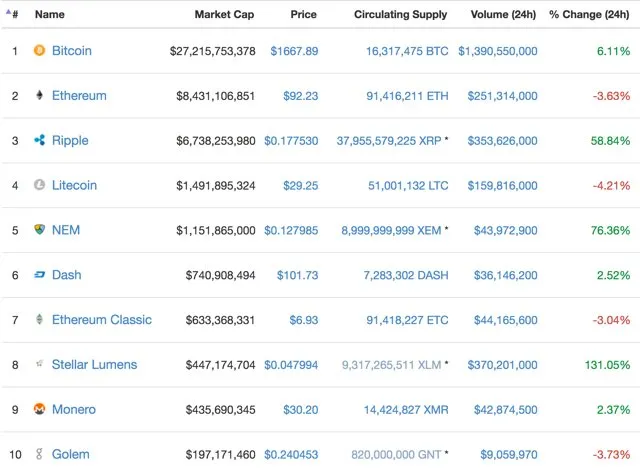Open the Stellar Lumens coin page
The image size is (640, 476).
(94, 364)
